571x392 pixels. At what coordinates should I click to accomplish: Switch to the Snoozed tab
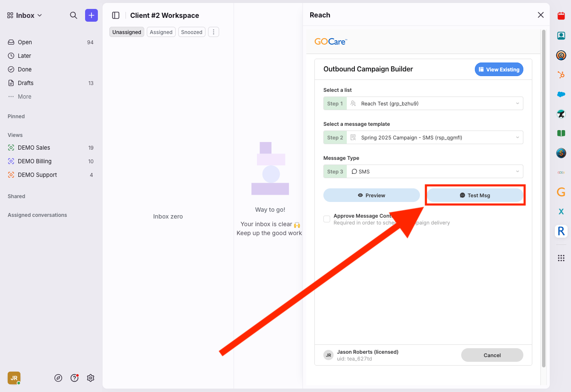point(192,32)
